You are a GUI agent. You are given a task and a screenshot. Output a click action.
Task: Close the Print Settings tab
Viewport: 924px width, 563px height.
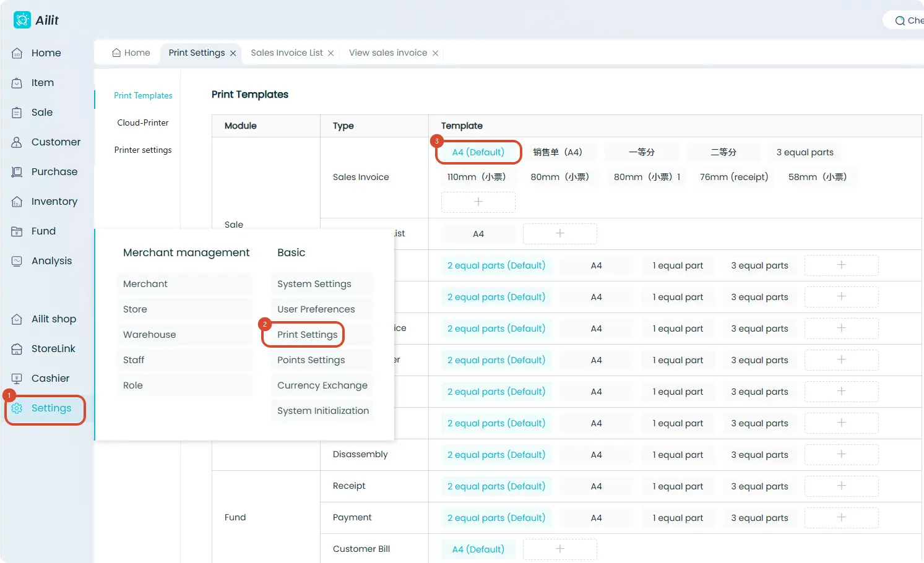pos(233,53)
